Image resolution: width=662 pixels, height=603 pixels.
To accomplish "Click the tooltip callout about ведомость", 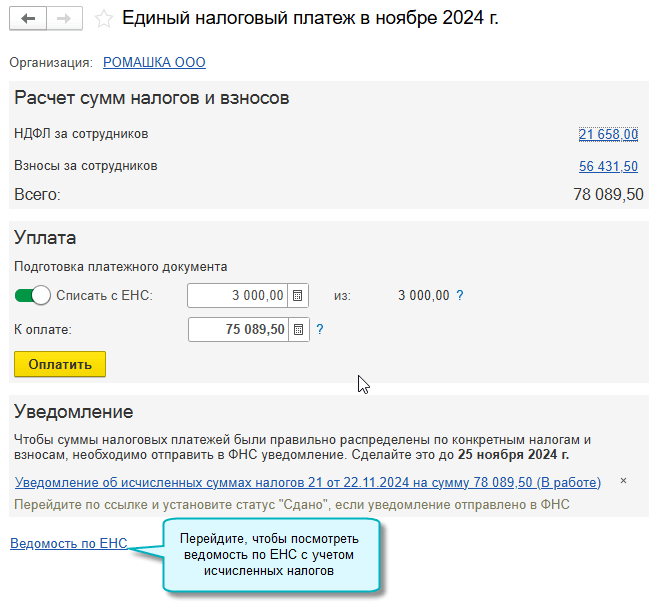I will (271, 555).
